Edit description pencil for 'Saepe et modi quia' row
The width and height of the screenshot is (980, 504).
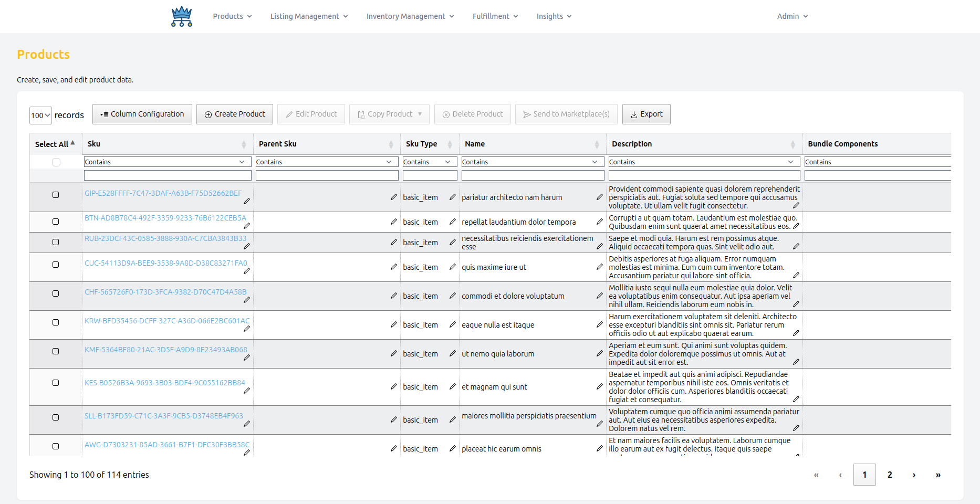pyautogui.click(x=796, y=246)
